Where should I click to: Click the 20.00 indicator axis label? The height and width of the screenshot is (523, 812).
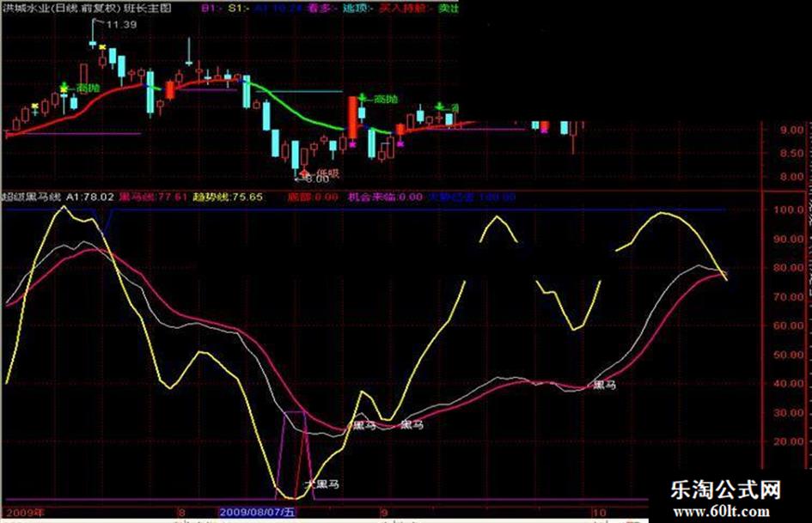click(789, 441)
